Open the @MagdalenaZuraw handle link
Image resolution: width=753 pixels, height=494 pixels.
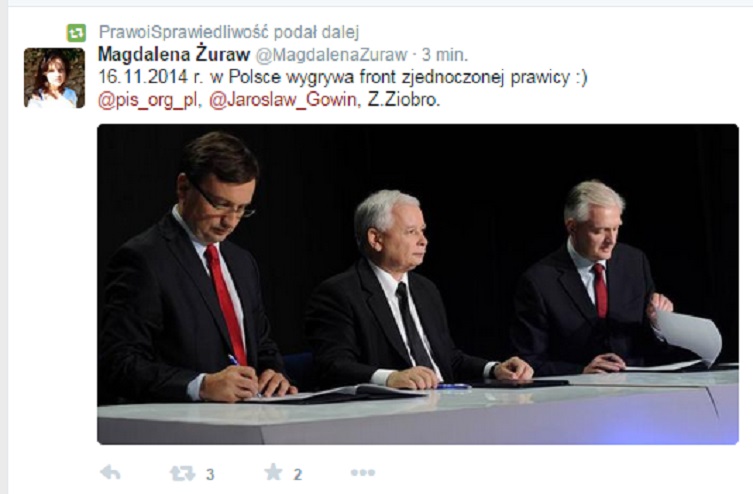[x=331, y=55]
